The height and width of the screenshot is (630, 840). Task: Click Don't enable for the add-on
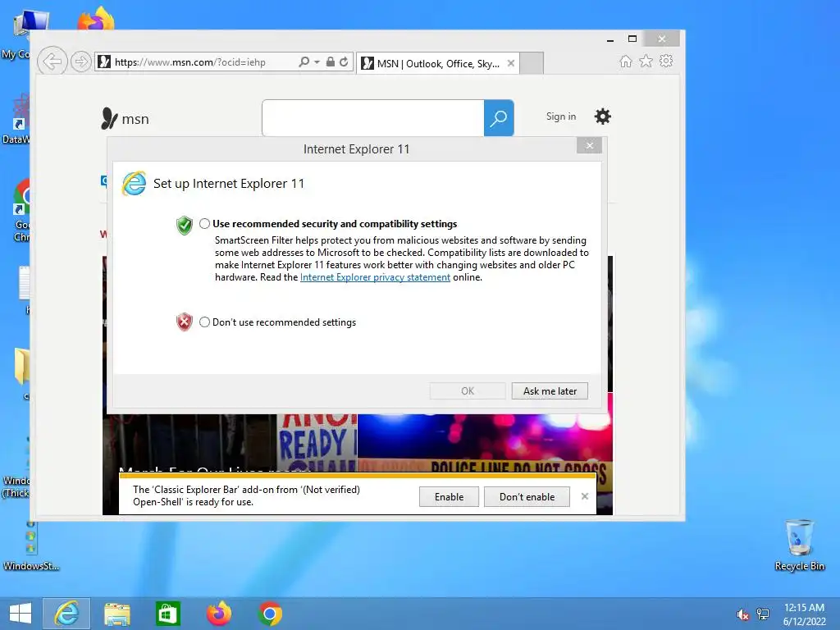(x=527, y=496)
